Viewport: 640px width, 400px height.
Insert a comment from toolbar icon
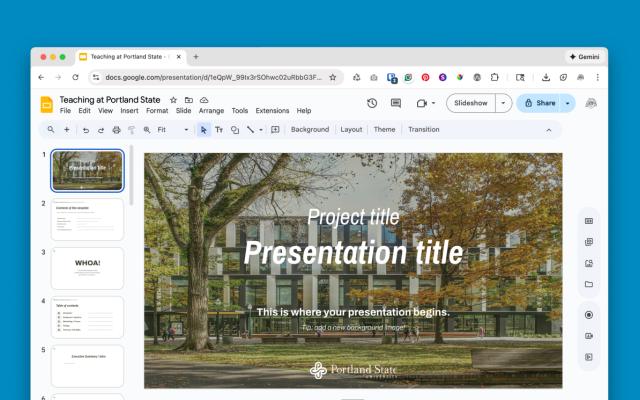point(275,130)
